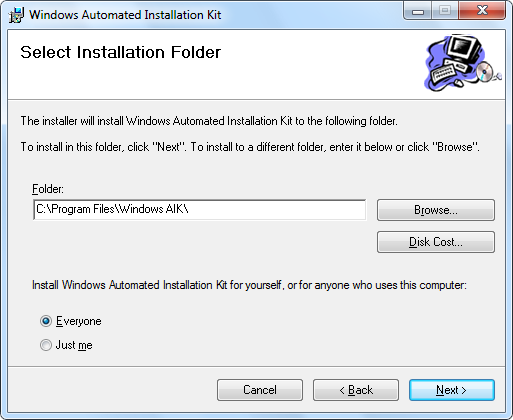Click the Folder label above the path

click(48, 189)
